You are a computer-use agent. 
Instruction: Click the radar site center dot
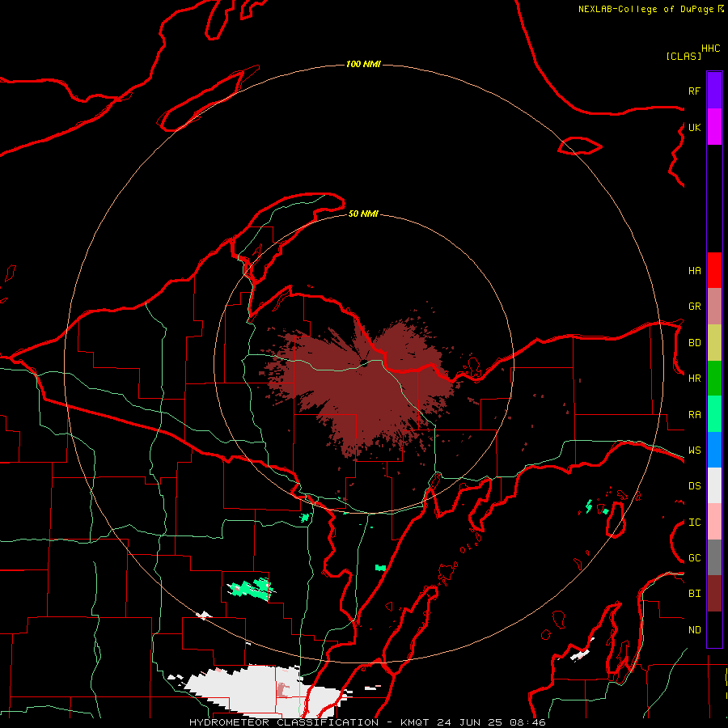point(364,363)
